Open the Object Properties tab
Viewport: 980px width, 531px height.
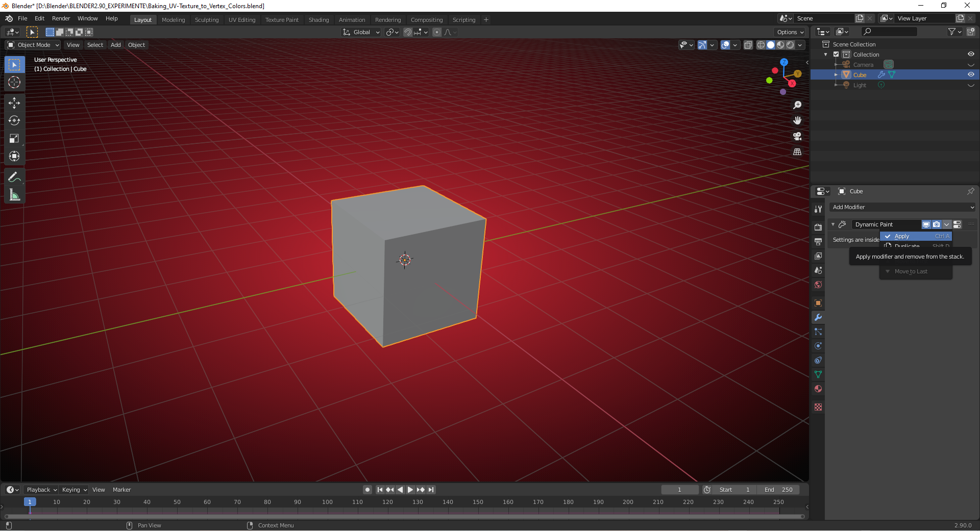pyautogui.click(x=818, y=303)
